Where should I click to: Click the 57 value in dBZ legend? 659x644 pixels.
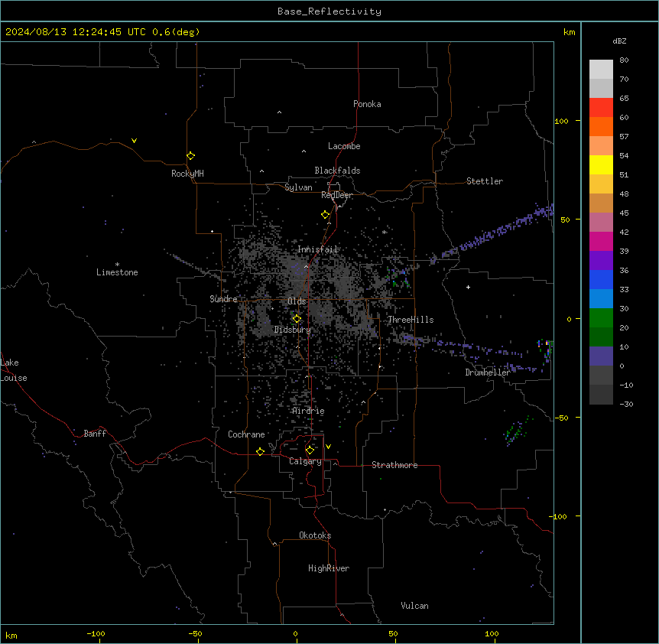pos(624,137)
